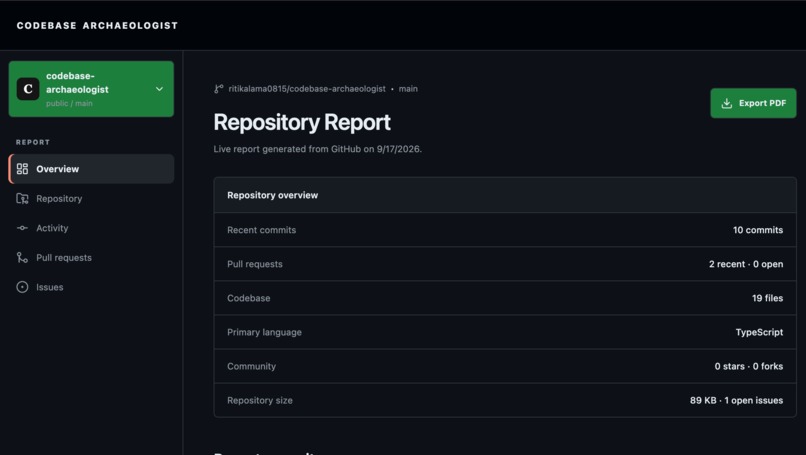Open the Issues section
The width and height of the screenshot is (806, 455).
point(91,287)
